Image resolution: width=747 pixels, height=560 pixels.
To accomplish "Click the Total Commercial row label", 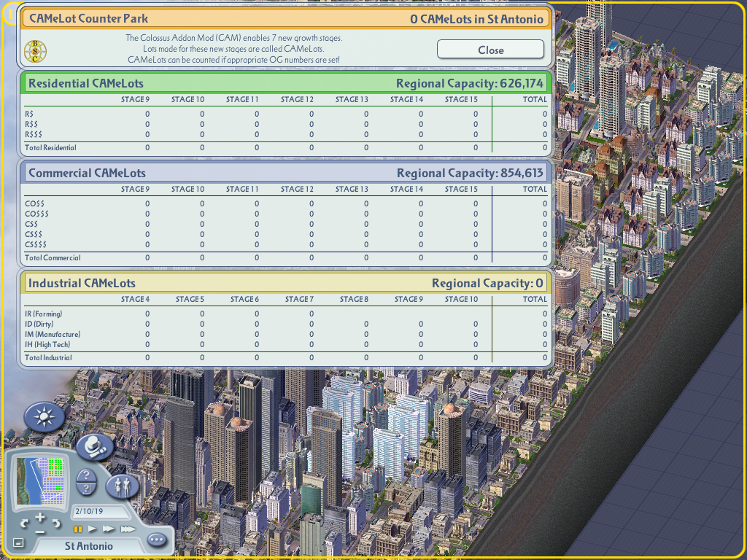I will coord(53,257).
